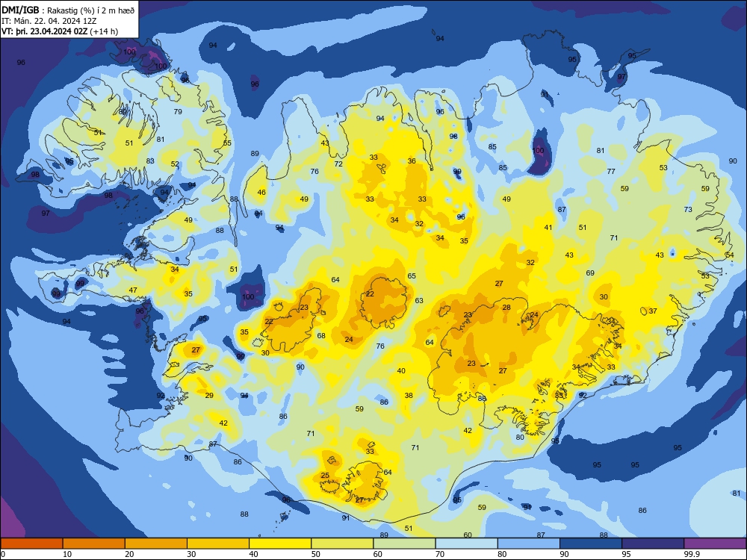The image size is (747, 560).
Task: Click the map humidity value '52'
Action: click(x=175, y=164)
